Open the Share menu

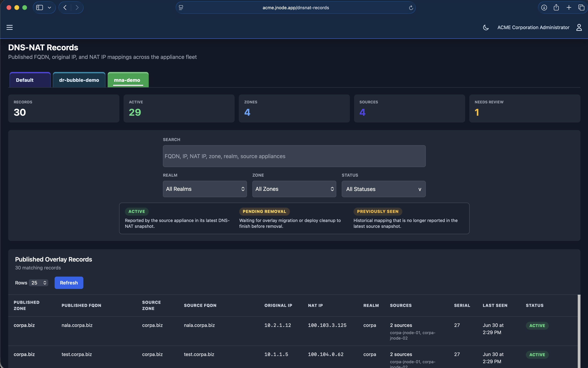point(556,8)
